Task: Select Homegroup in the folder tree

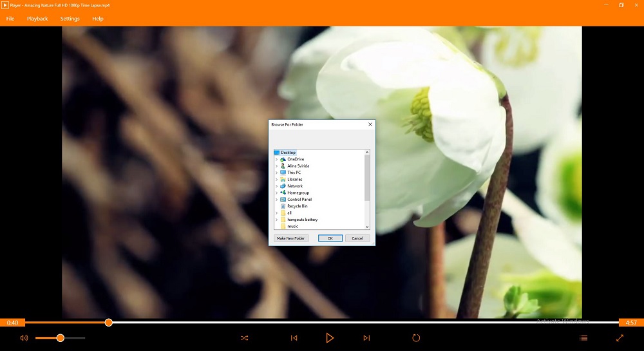Action: point(298,193)
